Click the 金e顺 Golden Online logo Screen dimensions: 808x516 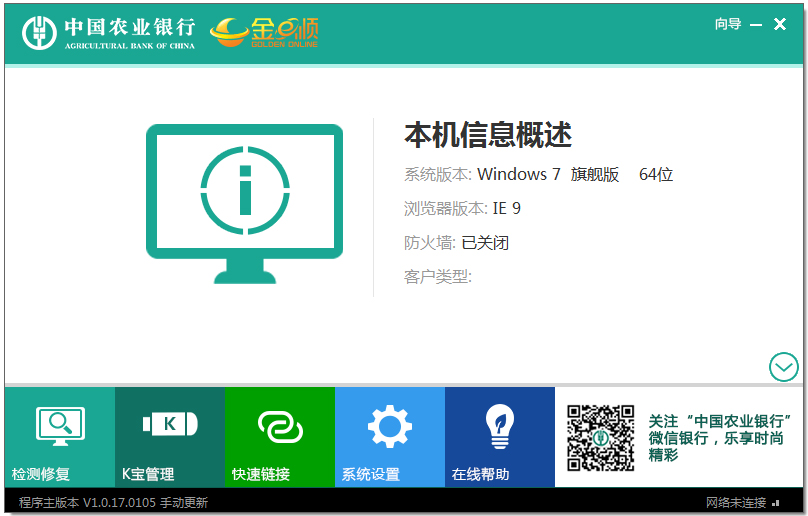264,32
